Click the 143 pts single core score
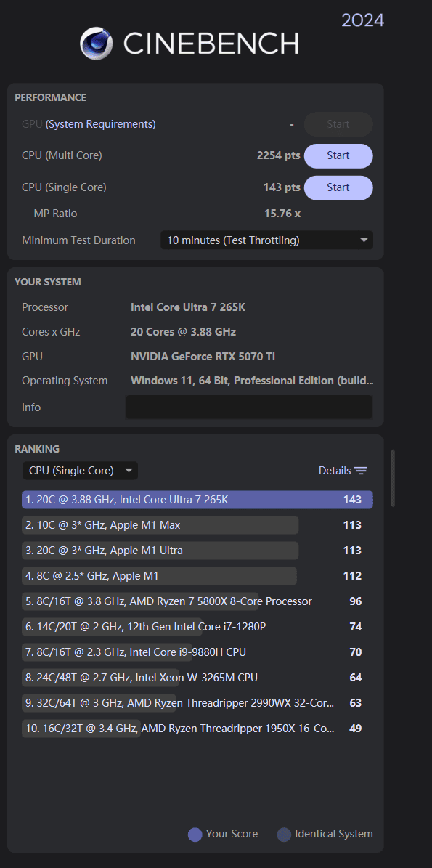The width and height of the screenshot is (432, 868). [282, 187]
